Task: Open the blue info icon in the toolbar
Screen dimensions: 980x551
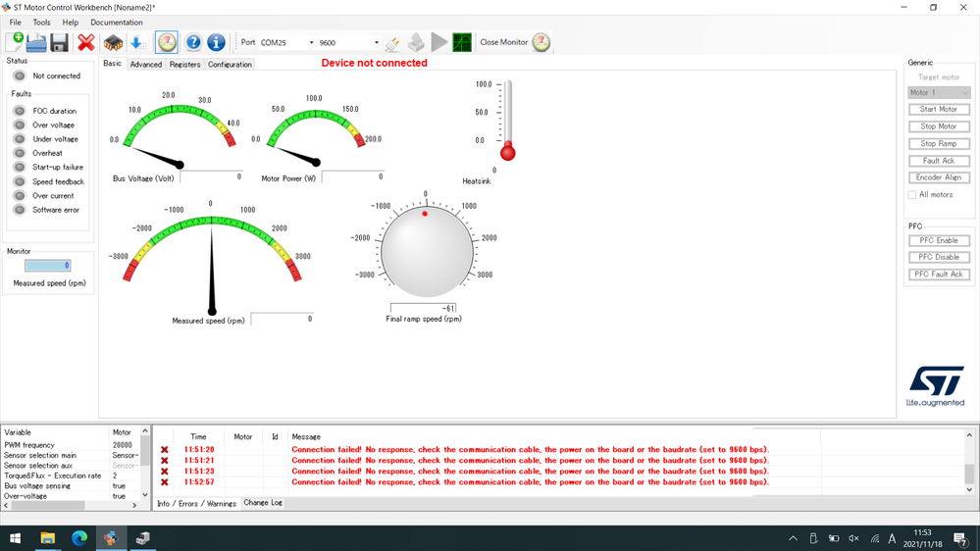Action: 216,42
